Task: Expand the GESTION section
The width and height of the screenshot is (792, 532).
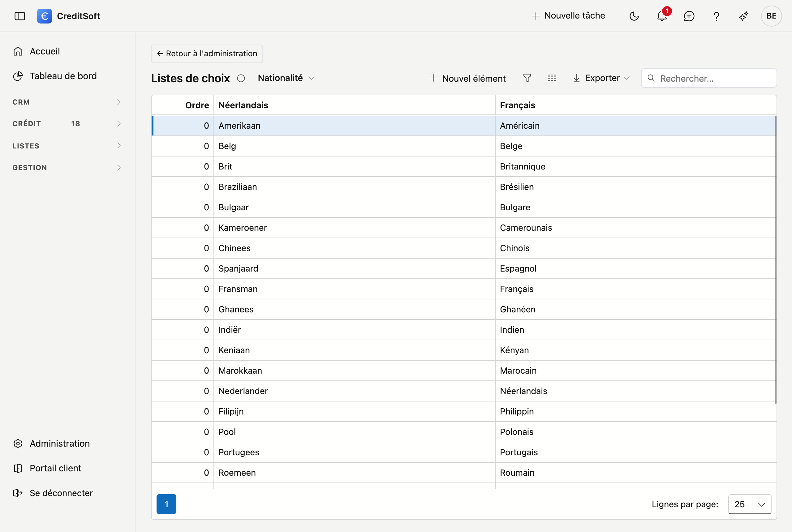Action: pyautogui.click(x=67, y=168)
